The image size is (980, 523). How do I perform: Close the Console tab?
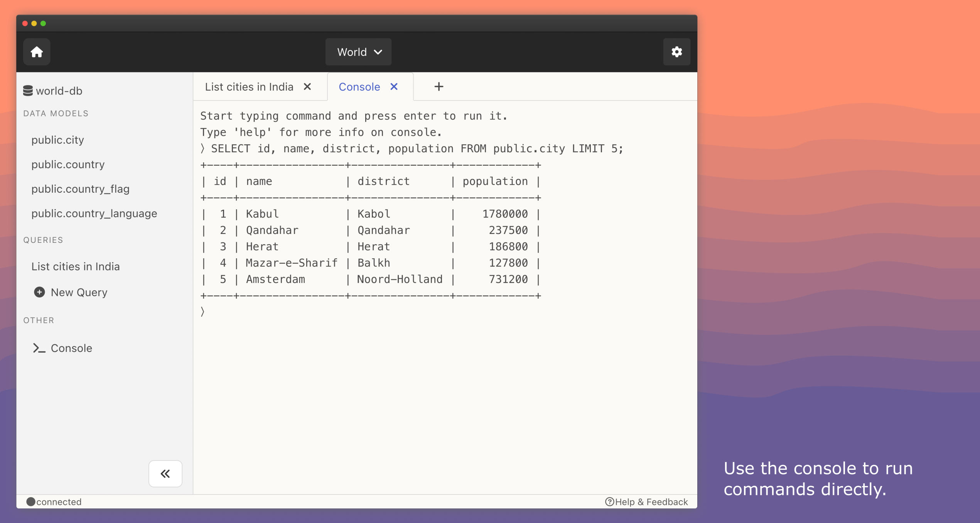394,87
